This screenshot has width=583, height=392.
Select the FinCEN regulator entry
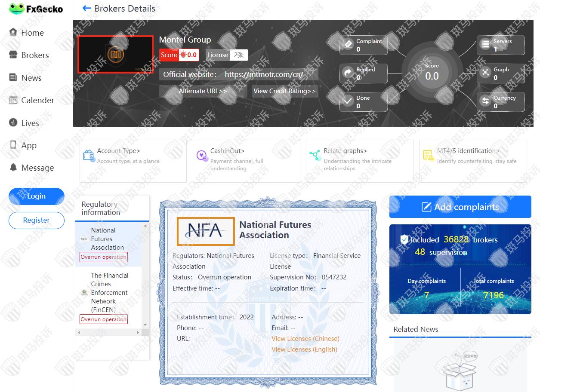[109, 292]
